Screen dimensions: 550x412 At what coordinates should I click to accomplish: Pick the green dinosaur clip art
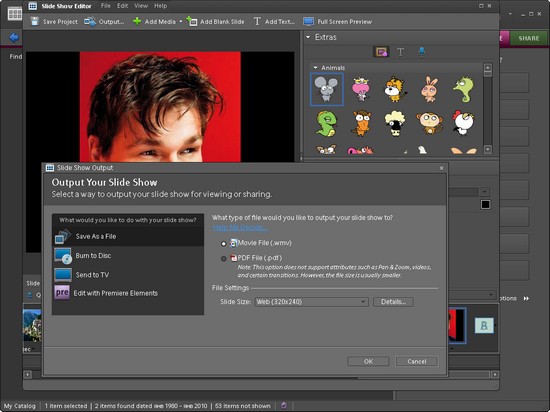pos(327,123)
